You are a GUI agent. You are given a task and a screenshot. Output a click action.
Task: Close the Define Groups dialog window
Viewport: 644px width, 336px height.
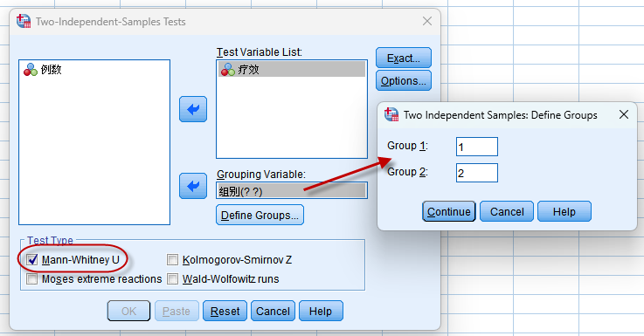point(623,115)
